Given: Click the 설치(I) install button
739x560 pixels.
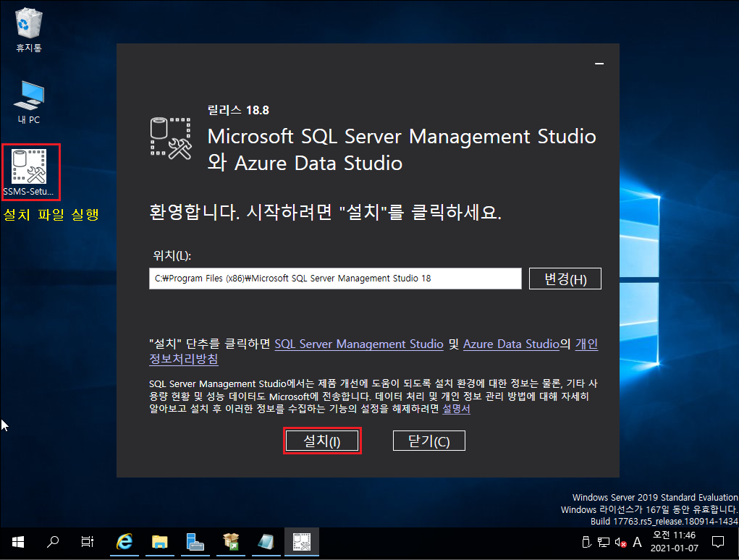Looking at the screenshot, I should (x=322, y=441).
